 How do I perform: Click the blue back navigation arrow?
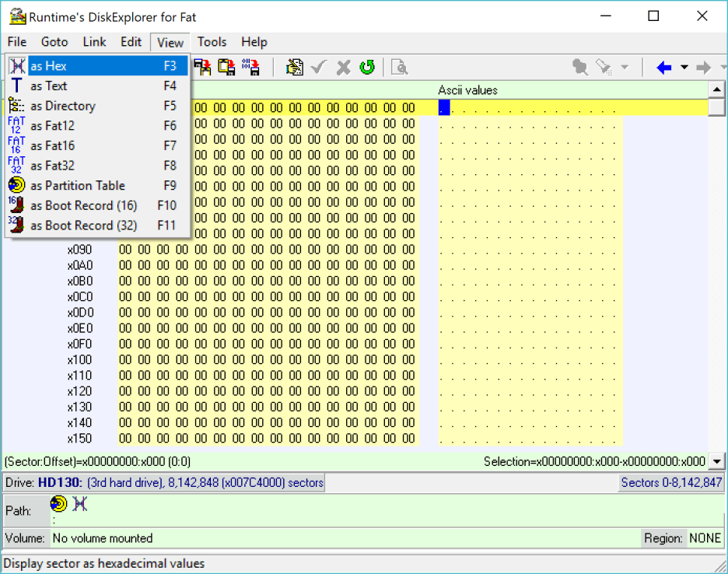[663, 68]
